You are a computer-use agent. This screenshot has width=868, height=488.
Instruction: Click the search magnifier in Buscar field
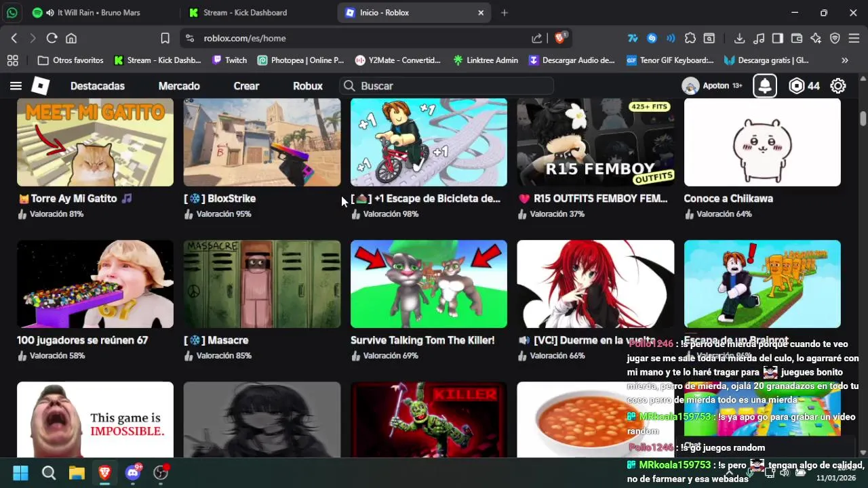tap(349, 86)
